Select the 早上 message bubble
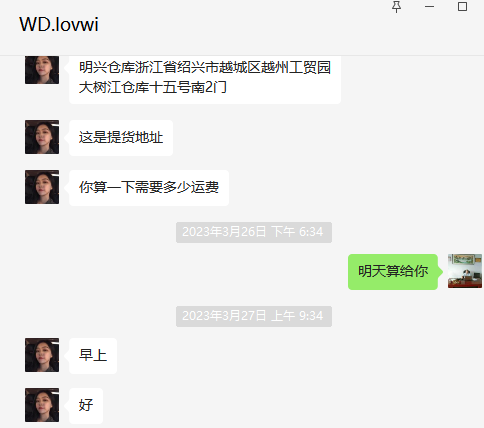This screenshot has width=484, height=428. [93, 356]
